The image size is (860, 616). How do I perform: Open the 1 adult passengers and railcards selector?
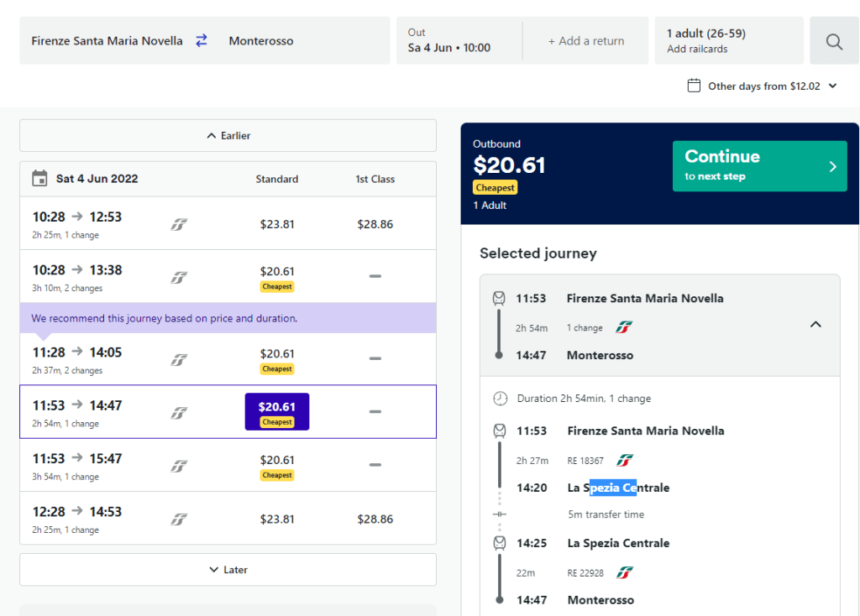(728, 40)
